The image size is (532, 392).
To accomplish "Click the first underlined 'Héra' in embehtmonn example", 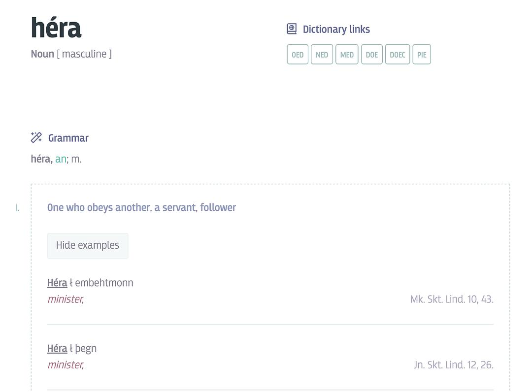I will 57,283.
